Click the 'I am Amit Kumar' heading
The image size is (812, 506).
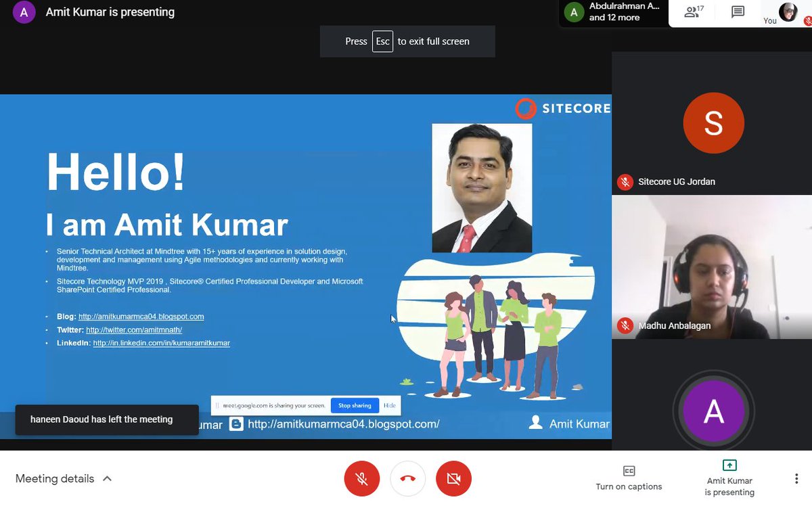pyautogui.click(x=166, y=225)
